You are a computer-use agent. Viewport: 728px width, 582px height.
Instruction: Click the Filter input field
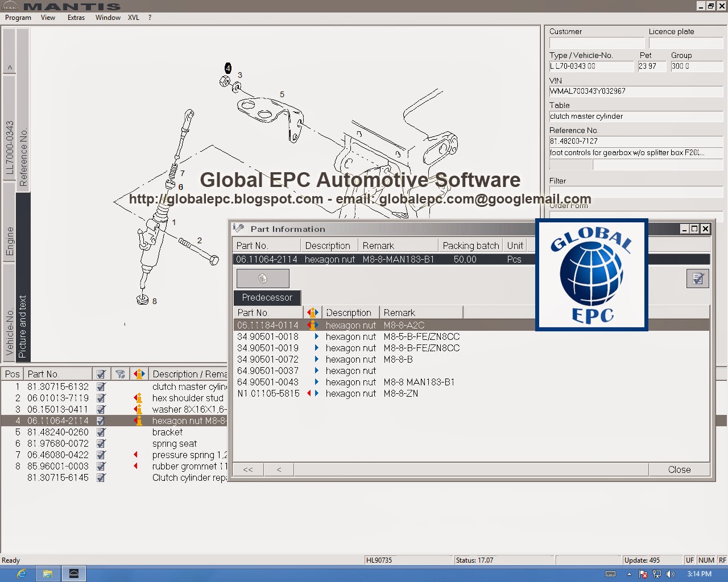pos(636,192)
